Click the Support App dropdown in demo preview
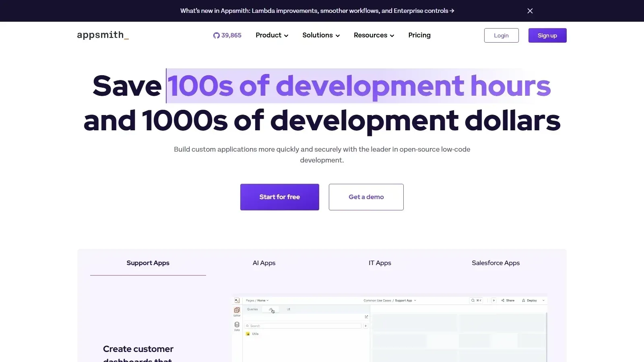 pyautogui.click(x=405, y=300)
